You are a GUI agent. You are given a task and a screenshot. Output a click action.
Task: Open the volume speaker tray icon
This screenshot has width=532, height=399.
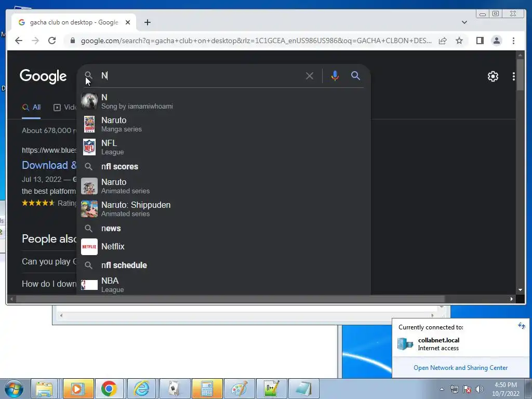click(479, 389)
